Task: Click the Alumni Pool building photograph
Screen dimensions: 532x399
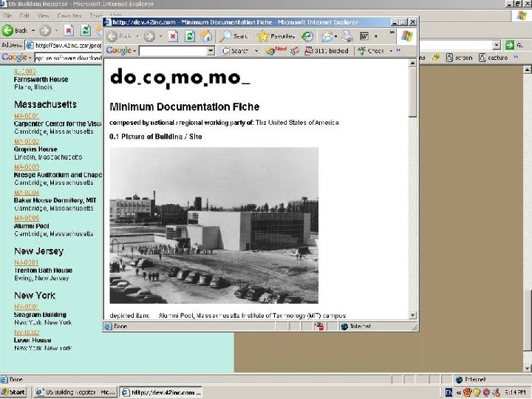Action: point(214,225)
